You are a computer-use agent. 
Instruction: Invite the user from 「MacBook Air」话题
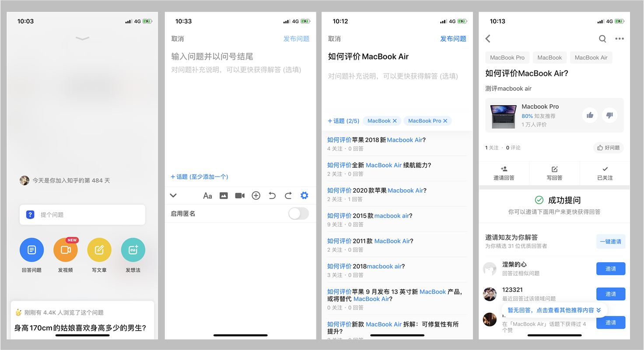pos(611,322)
